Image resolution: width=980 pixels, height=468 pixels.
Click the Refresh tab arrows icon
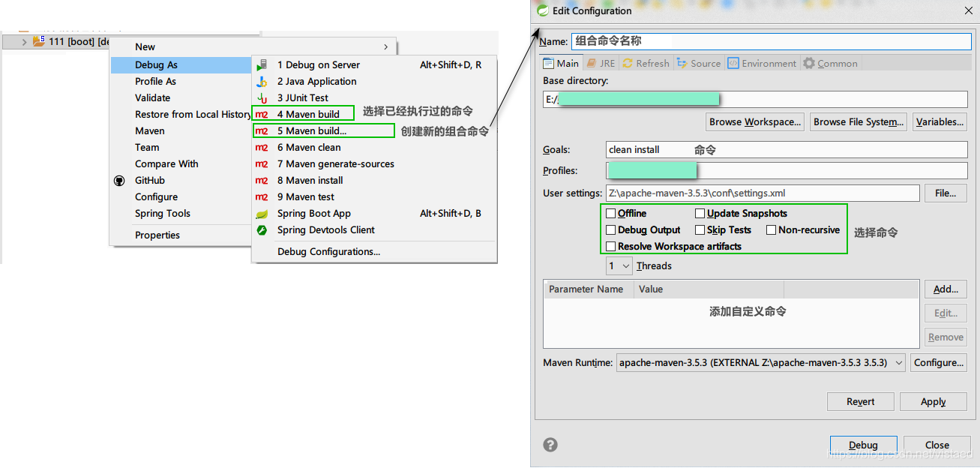click(x=628, y=64)
